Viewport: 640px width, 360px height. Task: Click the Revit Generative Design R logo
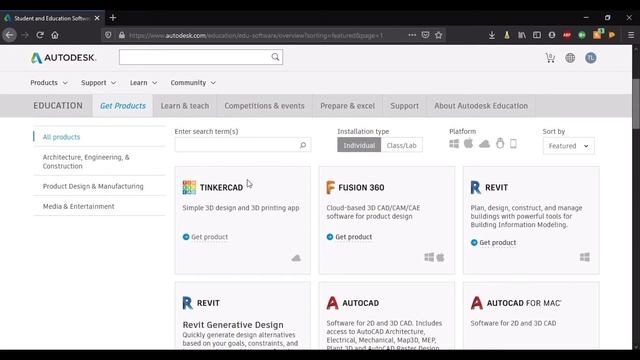(187, 303)
